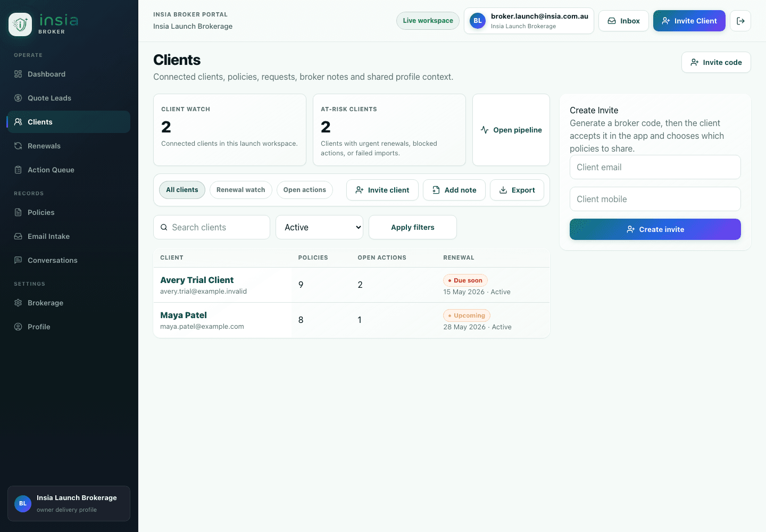Click the Apply filters button
766x532 pixels.
[x=413, y=227]
